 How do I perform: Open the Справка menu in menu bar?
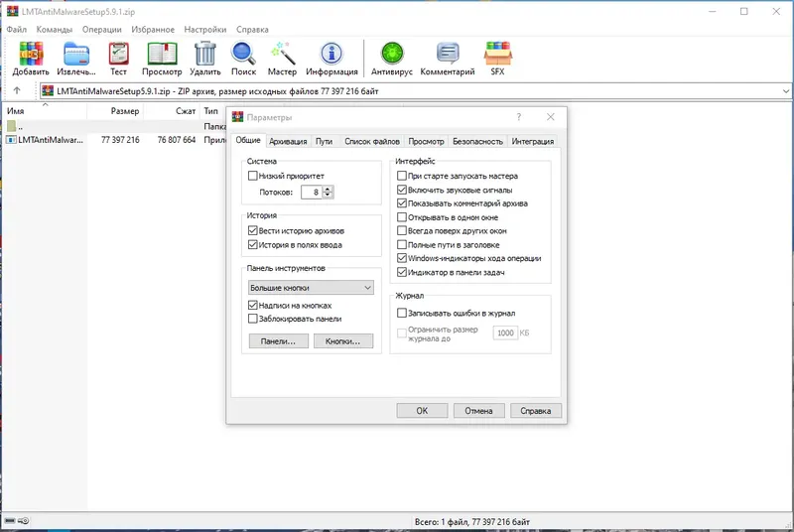pyautogui.click(x=252, y=30)
